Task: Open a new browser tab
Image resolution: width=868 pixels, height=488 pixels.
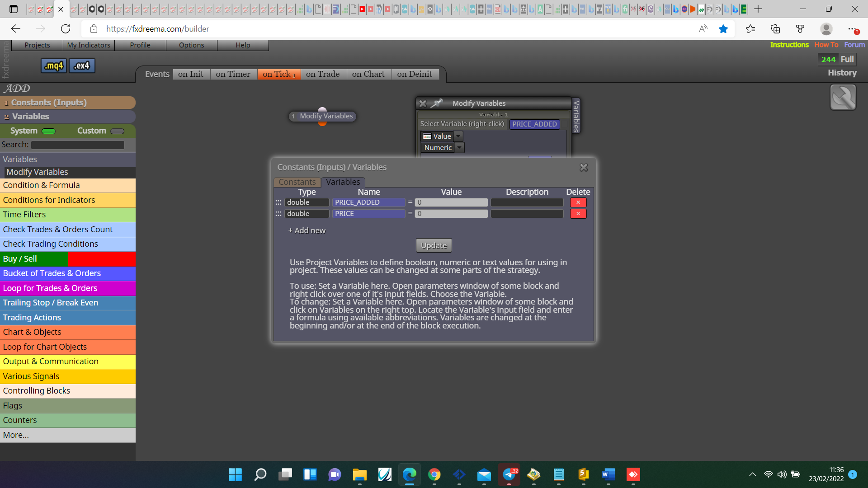Action: [758, 9]
